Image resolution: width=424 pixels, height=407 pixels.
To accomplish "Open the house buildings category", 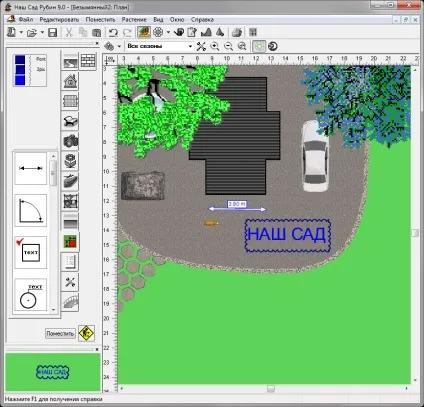I will [70, 81].
